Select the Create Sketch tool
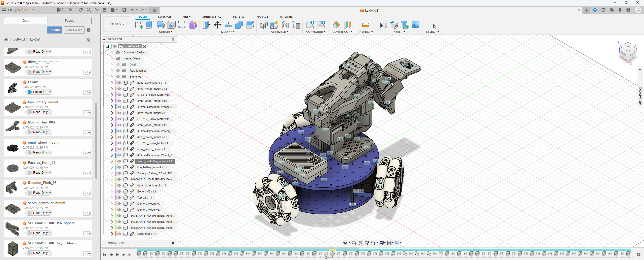The width and height of the screenshot is (644, 260). [x=139, y=25]
